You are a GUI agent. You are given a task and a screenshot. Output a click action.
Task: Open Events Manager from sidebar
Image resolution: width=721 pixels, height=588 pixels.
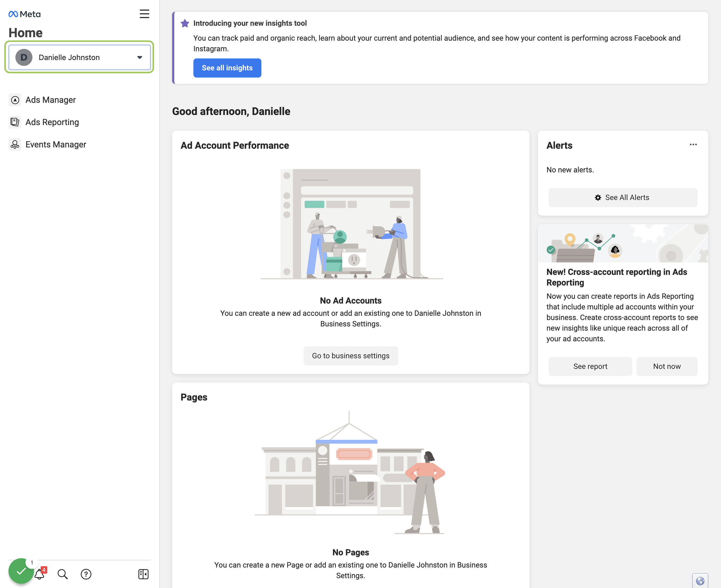(56, 145)
